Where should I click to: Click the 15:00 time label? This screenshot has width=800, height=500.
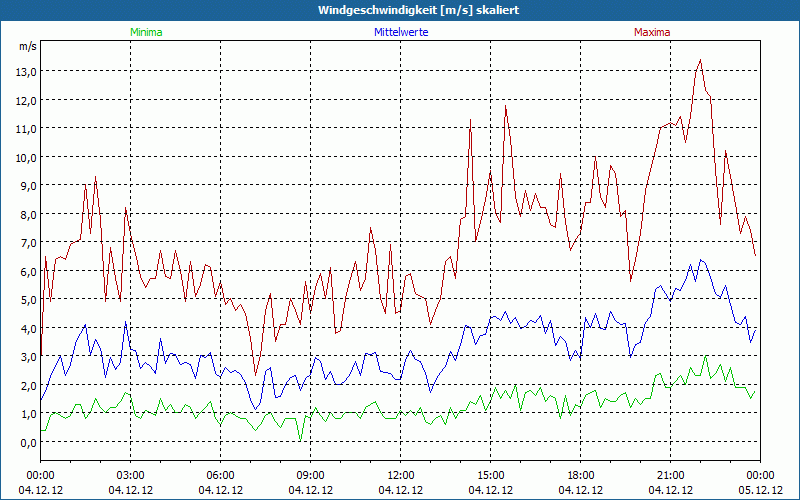click(x=490, y=476)
